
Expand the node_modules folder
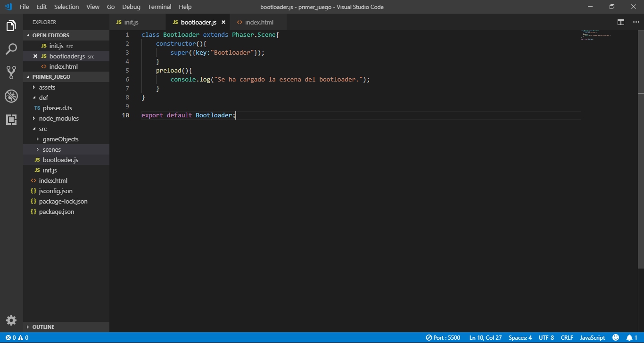click(58, 118)
